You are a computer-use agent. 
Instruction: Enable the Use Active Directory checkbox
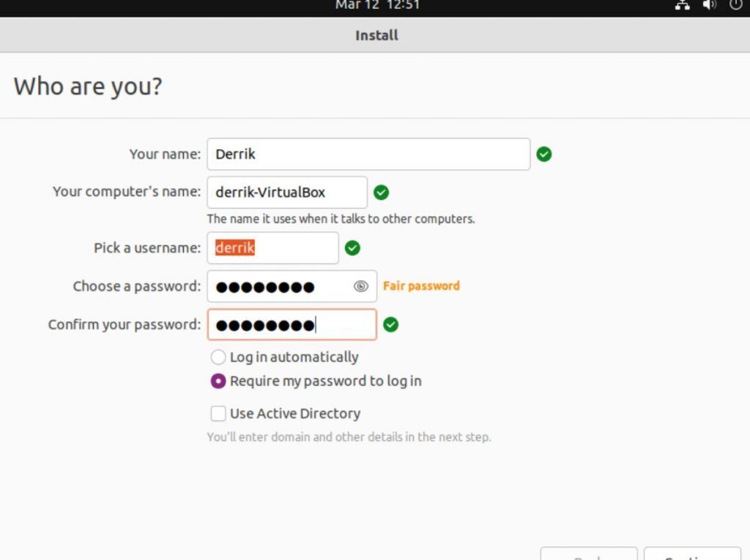click(218, 414)
